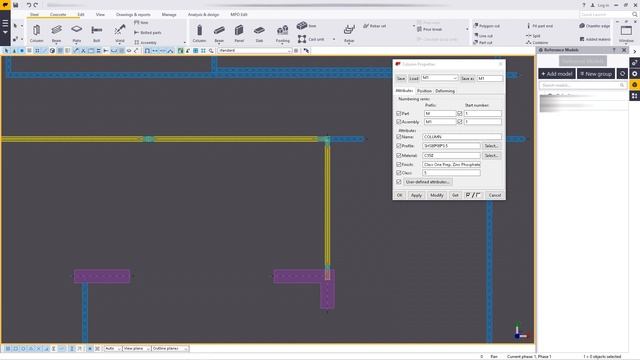This screenshot has height=360, width=640.
Task: Click the Polygon cut tool
Action: (487, 26)
